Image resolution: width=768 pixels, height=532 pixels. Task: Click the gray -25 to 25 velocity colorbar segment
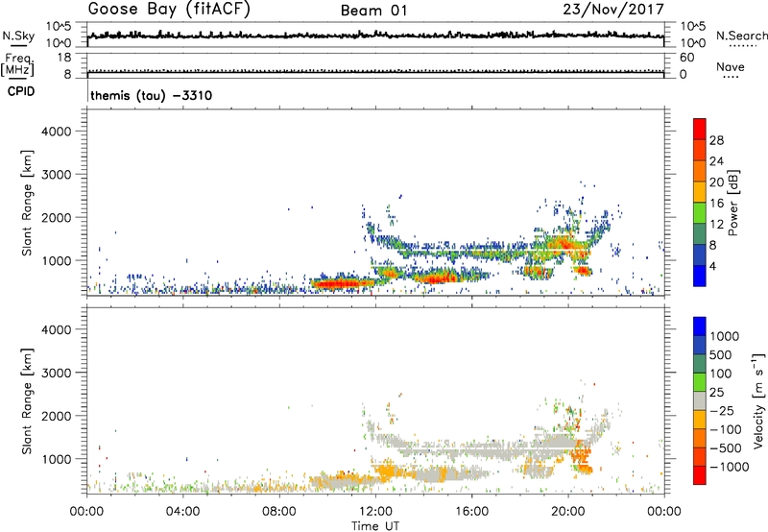700,401
